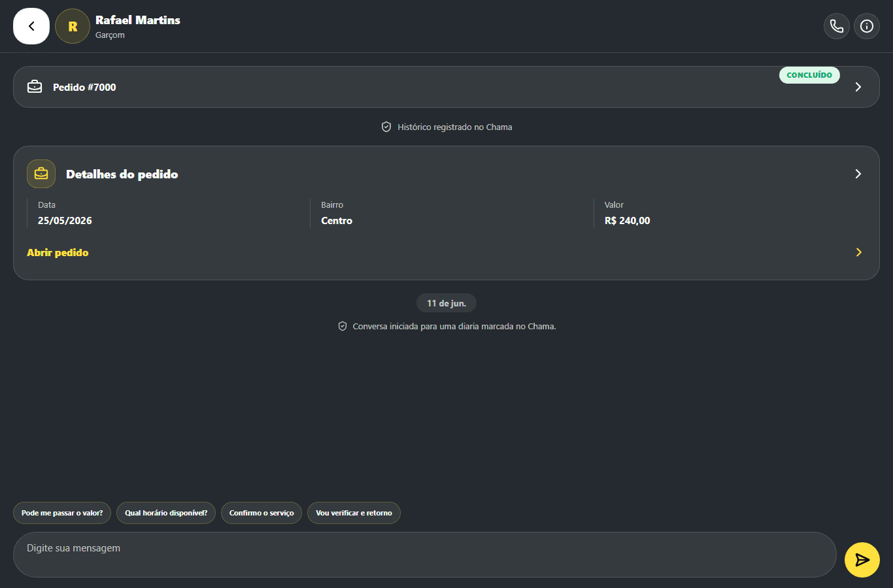Click yellow chevron in Abrir pedido row
Viewport: 893px width, 588px height.
click(x=859, y=252)
